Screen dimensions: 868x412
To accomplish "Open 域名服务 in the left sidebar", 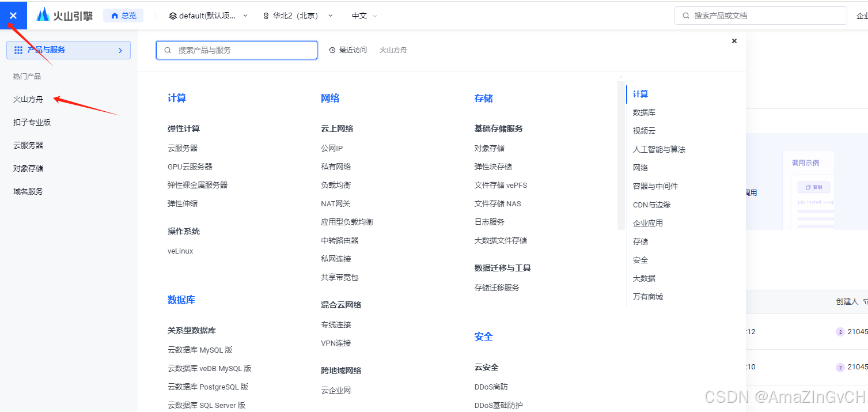I will 28,191.
